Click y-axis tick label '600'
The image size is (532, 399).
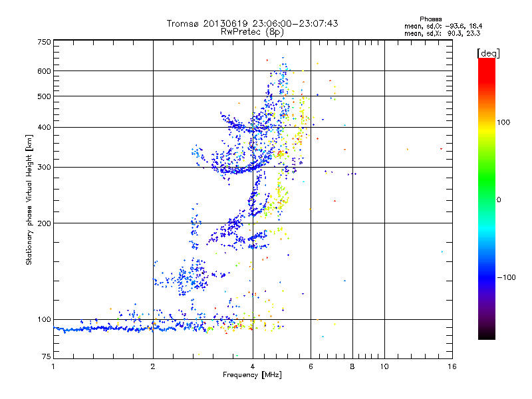tap(44, 71)
